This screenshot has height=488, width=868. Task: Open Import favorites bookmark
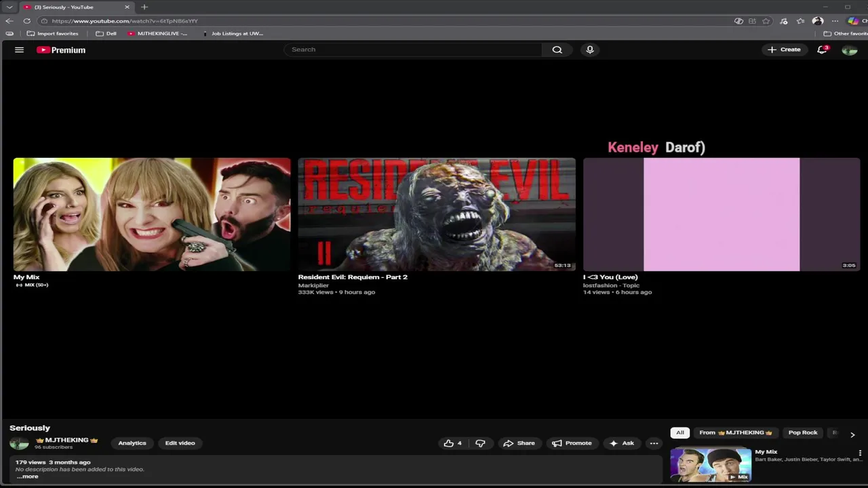click(x=52, y=33)
